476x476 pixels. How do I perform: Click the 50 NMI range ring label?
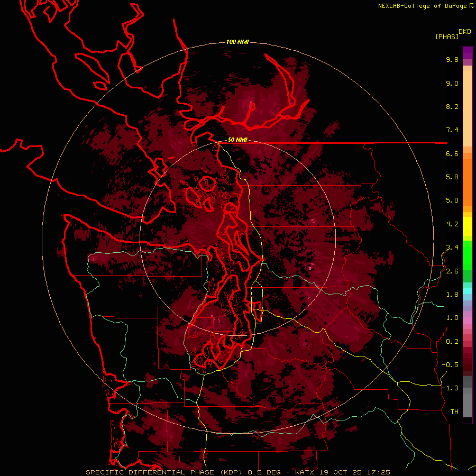237,140
